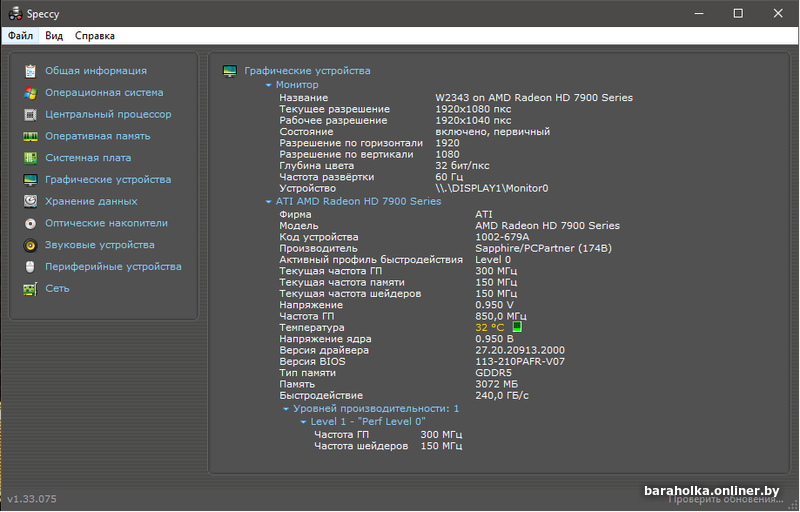The height and width of the screenshot is (512, 800).
Task: Click the Сеть network card icon
Action: tap(30, 289)
